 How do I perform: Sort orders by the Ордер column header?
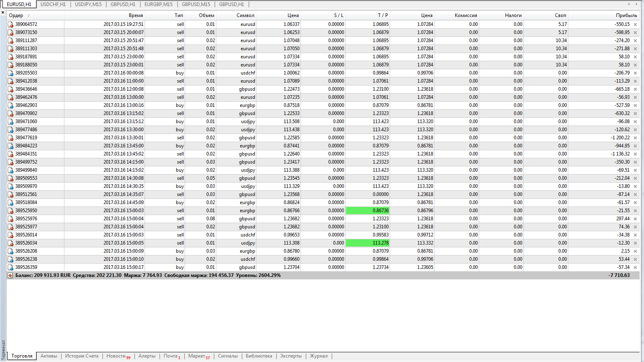point(16,15)
